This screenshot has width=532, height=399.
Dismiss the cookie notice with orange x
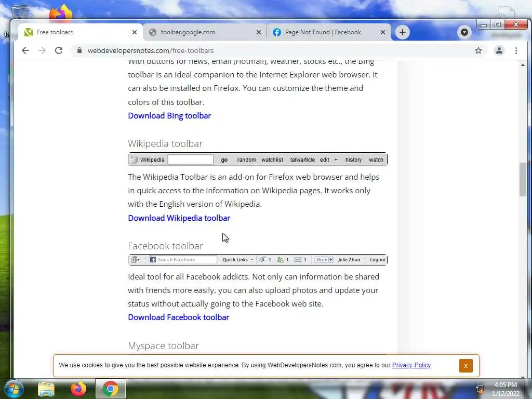point(465,366)
